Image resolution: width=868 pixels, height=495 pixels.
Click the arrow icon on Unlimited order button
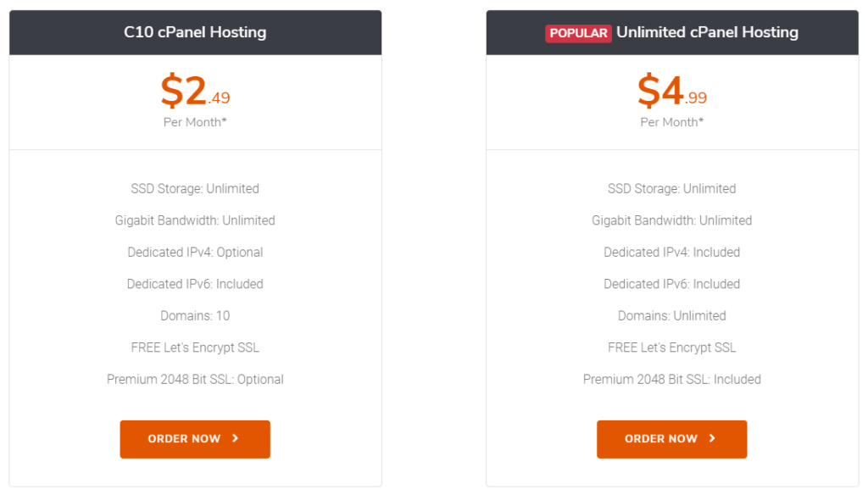tap(712, 438)
